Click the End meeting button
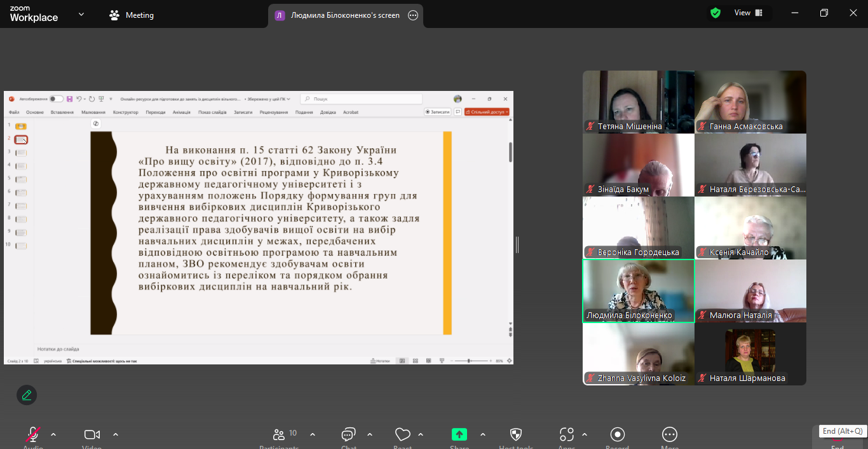Viewport: 868px width, 449px height. coord(837,439)
